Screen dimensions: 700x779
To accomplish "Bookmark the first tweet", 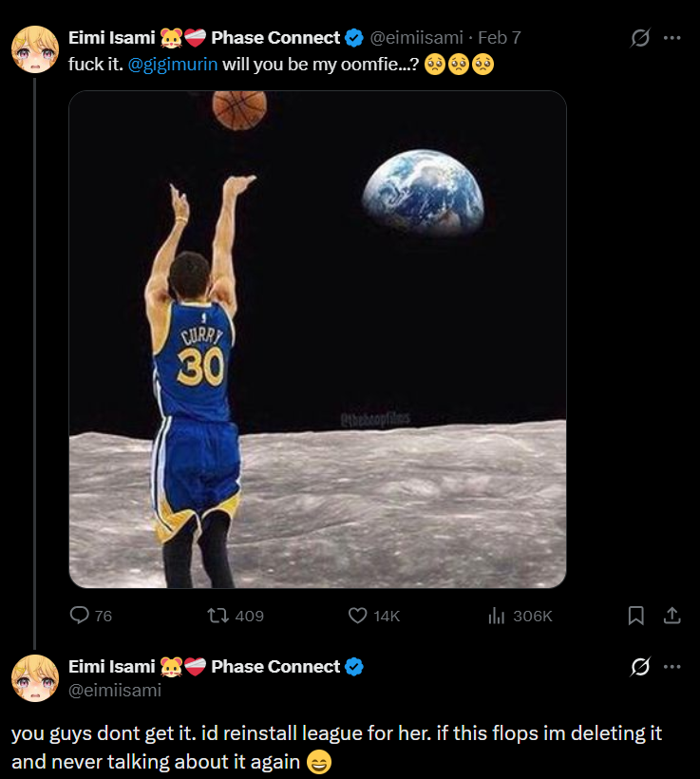I will pyautogui.click(x=636, y=616).
